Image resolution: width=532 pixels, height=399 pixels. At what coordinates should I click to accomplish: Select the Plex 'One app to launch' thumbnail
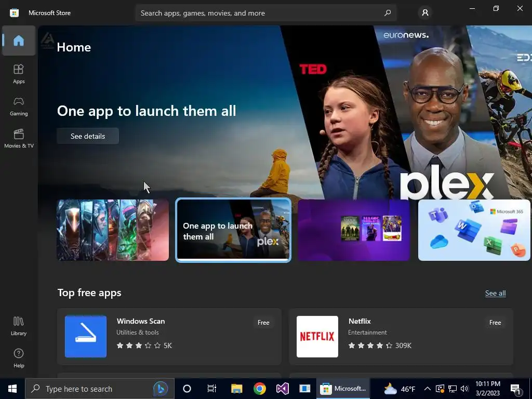pos(233,230)
